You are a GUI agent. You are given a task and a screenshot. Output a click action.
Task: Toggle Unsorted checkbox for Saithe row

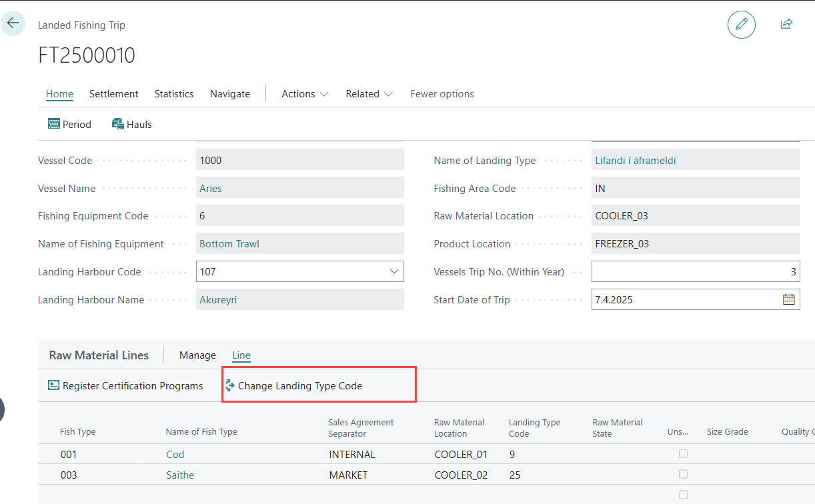683,475
